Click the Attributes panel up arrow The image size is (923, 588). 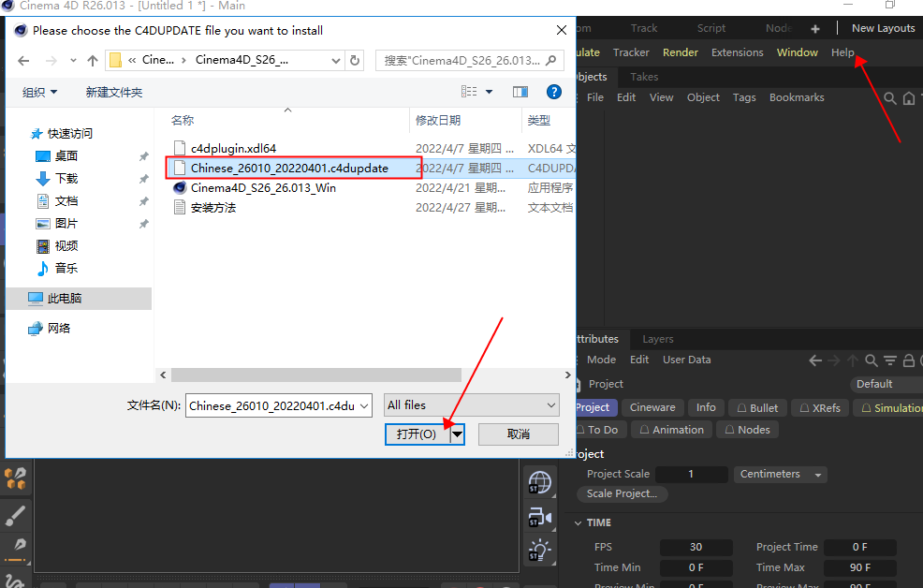pos(853,360)
